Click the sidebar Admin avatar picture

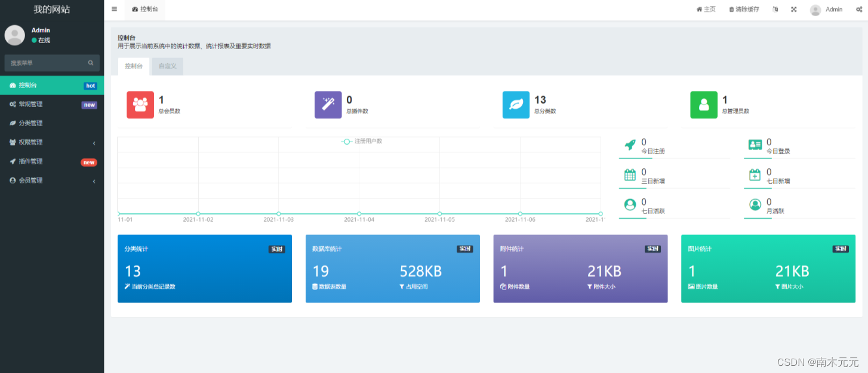[x=14, y=35]
